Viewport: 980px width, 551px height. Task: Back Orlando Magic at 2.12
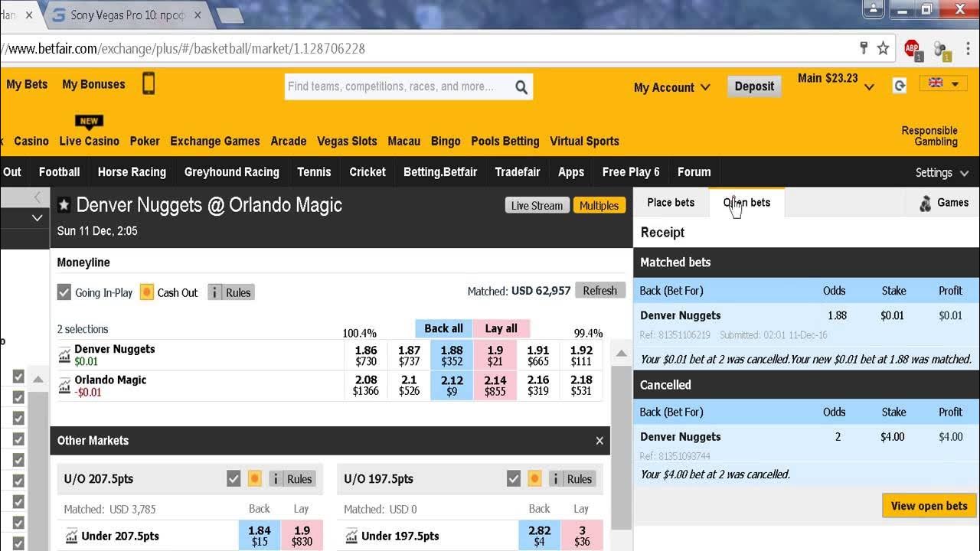452,386
